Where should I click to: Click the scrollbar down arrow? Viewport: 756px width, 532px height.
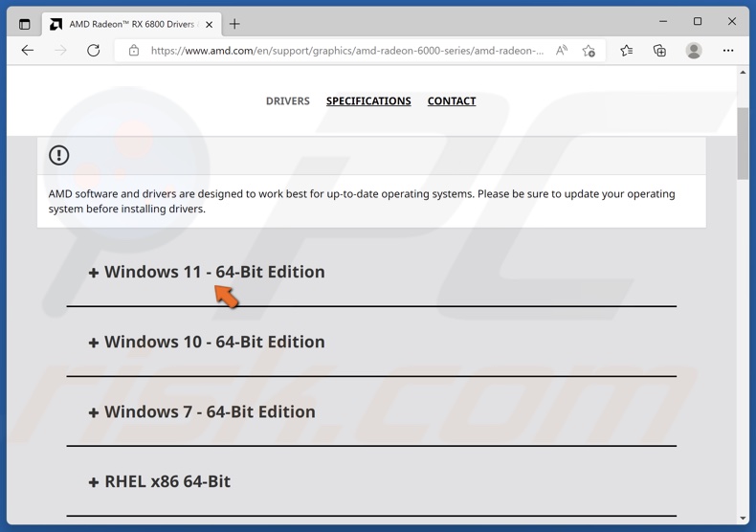743,519
